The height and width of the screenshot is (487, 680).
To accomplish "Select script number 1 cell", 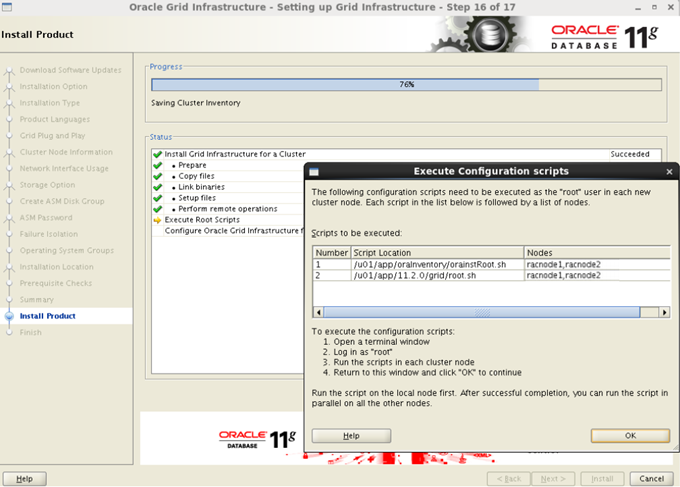I will click(332, 265).
